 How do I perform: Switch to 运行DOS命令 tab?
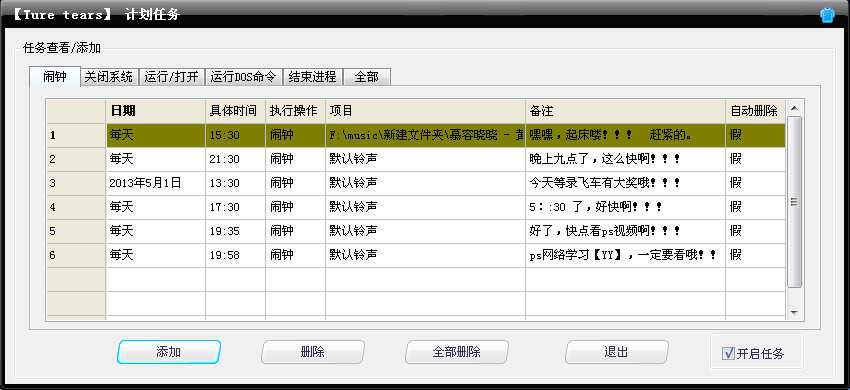pyautogui.click(x=243, y=77)
